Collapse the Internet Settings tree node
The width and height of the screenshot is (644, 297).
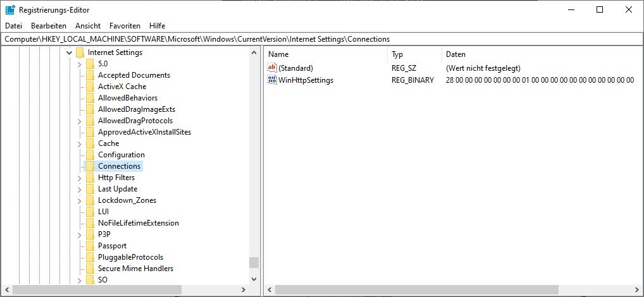pyautogui.click(x=69, y=52)
